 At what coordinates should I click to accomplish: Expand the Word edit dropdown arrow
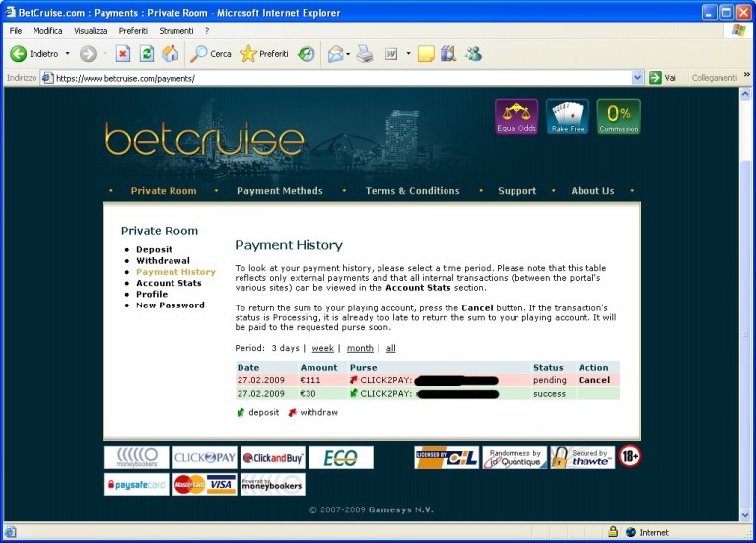click(x=408, y=54)
